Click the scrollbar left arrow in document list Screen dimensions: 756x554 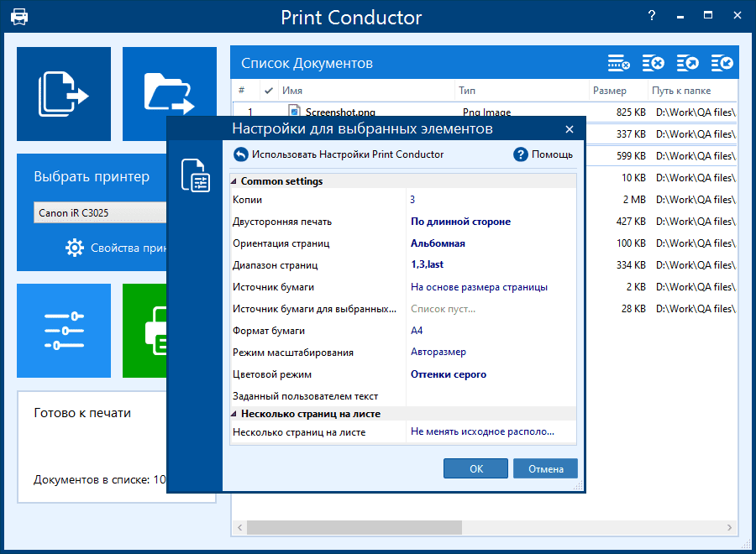239,527
